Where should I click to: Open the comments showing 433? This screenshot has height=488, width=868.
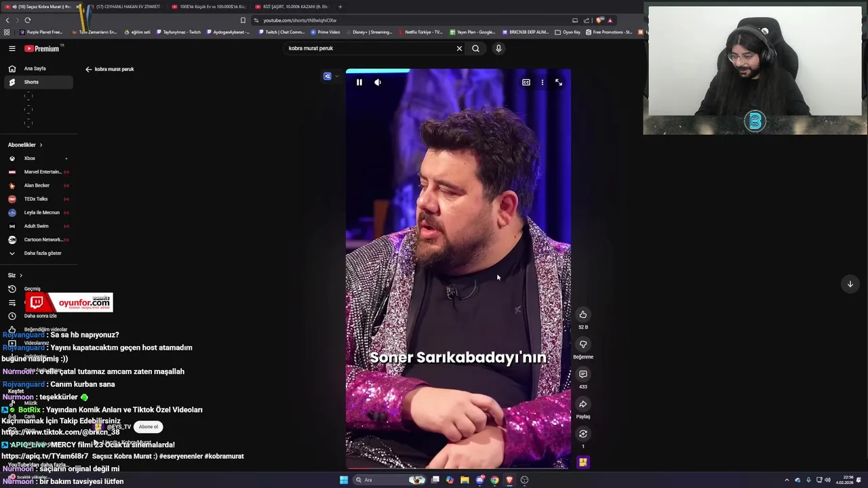pos(583,374)
